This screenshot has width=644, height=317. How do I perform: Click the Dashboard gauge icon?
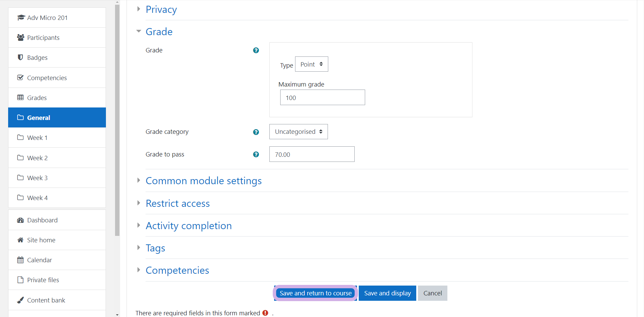[20, 220]
